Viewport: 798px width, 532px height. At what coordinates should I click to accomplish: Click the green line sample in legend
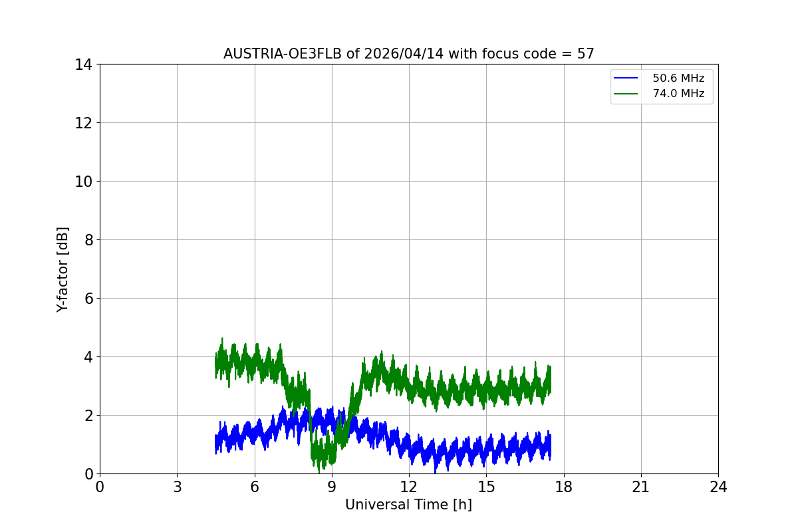[x=626, y=94]
